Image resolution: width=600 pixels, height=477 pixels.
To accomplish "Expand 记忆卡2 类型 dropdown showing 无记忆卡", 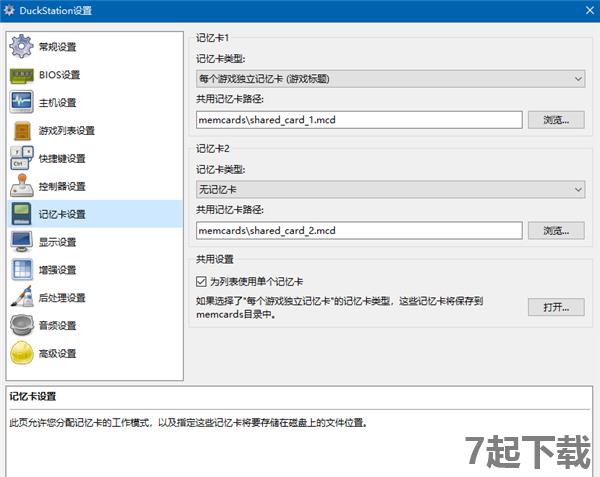I will pos(390,189).
